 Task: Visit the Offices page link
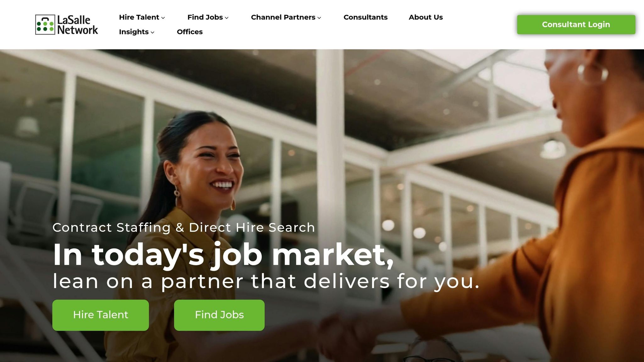click(x=190, y=32)
